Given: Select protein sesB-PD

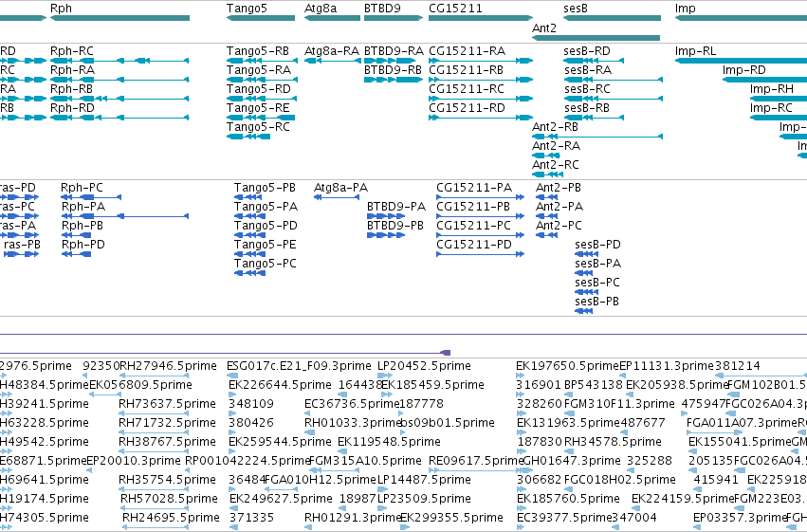Looking at the screenshot, I should (586, 253).
